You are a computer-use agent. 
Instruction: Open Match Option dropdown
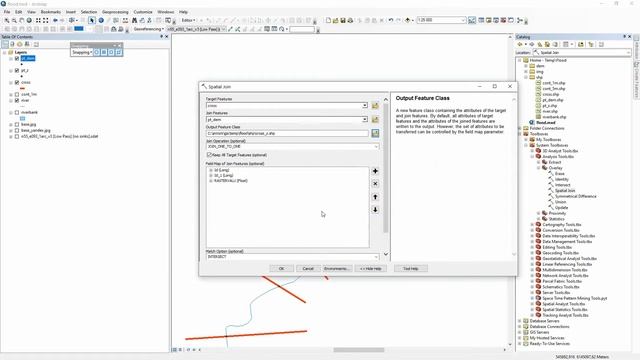pos(376,257)
